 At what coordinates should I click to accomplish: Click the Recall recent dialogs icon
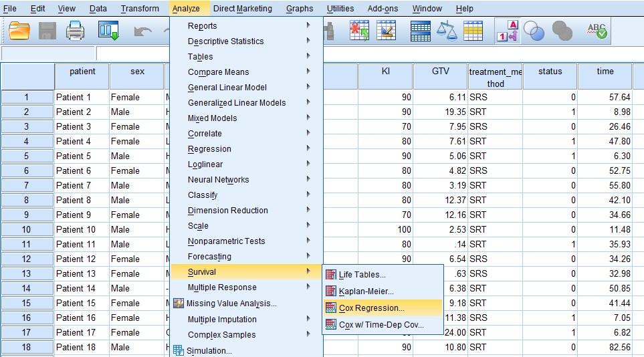point(108,31)
